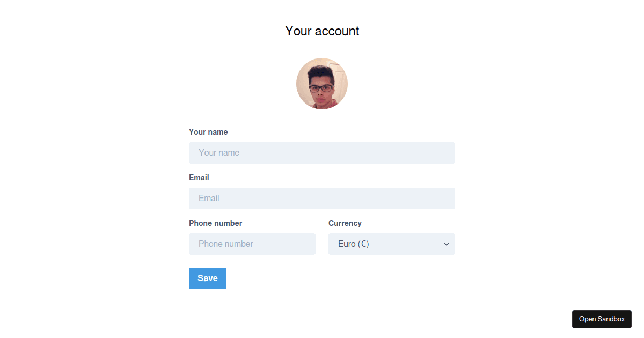Click the "Email" field label
The image size is (644, 338).
pyautogui.click(x=199, y=178)
